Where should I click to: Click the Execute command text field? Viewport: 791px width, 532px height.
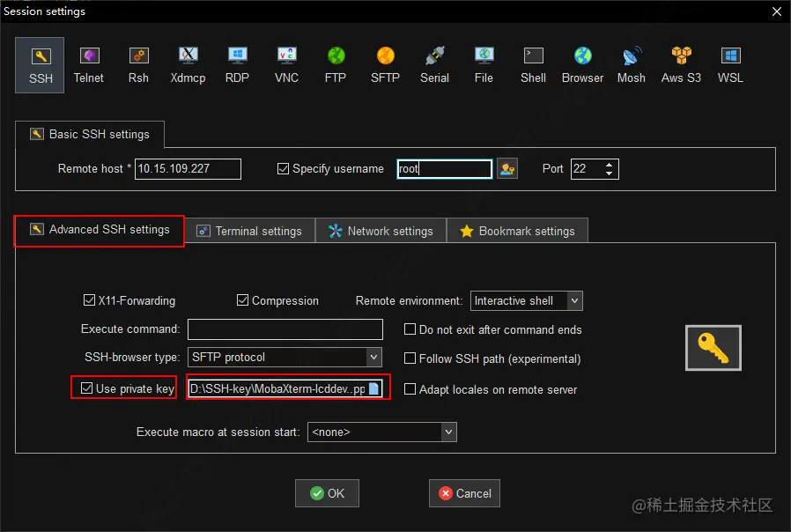click(x=285, y=329)
